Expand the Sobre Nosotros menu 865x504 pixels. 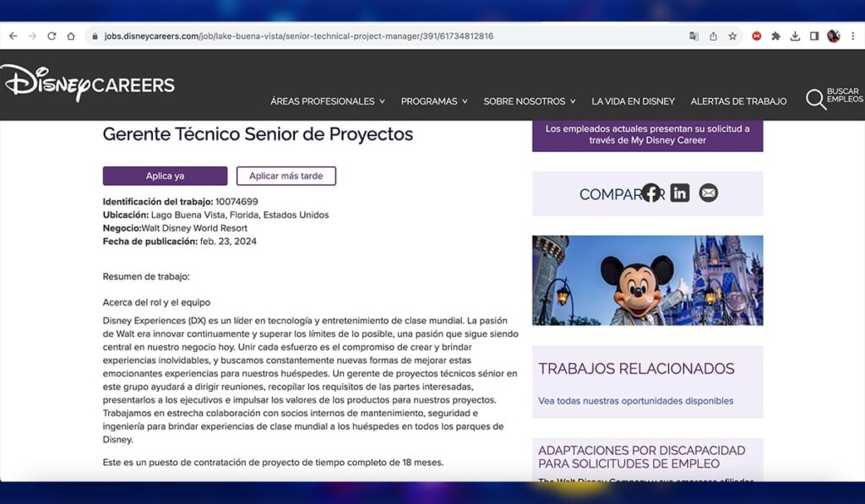(530, 101)
